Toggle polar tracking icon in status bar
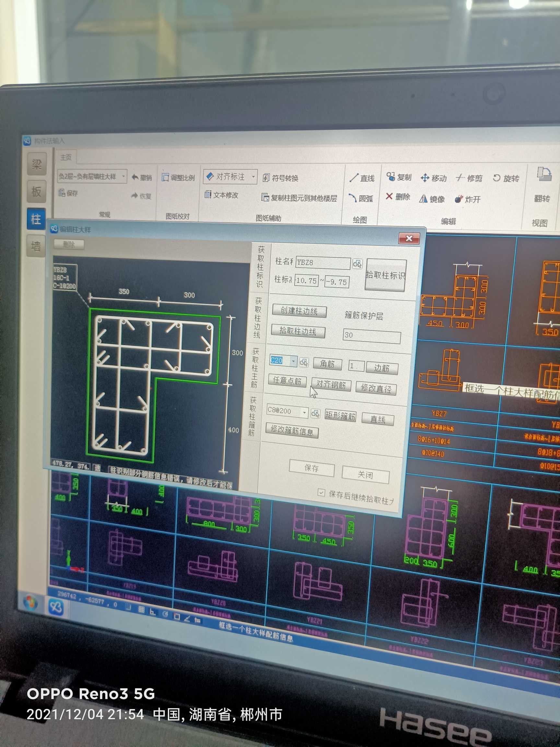560x747 pixels. coord(165,614)
